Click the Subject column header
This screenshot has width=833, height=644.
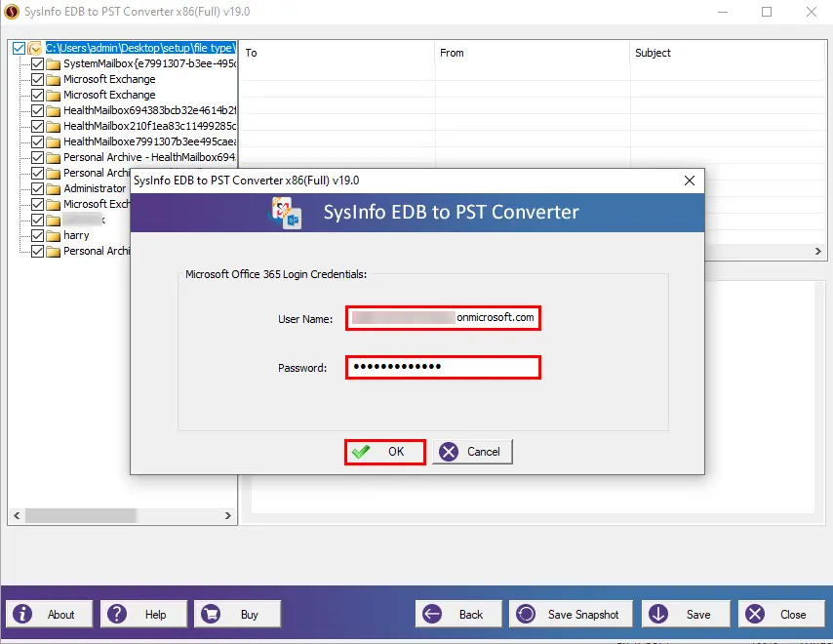coord(728,53)
